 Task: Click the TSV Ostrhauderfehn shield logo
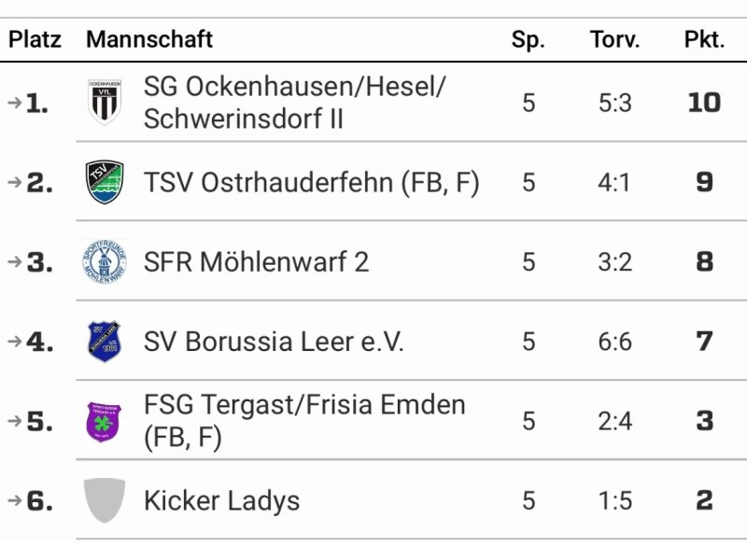pyautogui.click(x=105, y=182)
